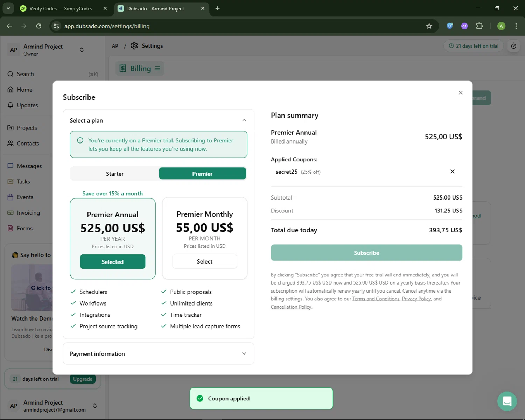Image resolution: width=525 pixels, height=420 pixels.
Task: Click the Selected button on Premier Annual
Action: pos(113,262)
